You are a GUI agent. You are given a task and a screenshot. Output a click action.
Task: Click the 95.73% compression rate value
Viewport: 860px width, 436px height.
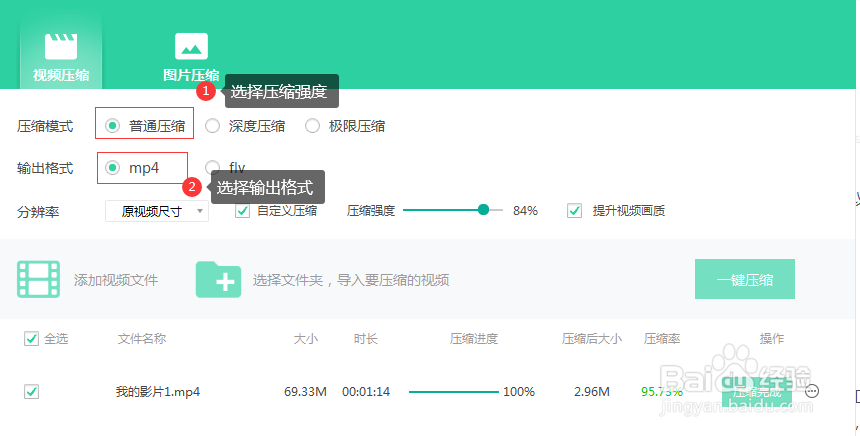point(662,392)
